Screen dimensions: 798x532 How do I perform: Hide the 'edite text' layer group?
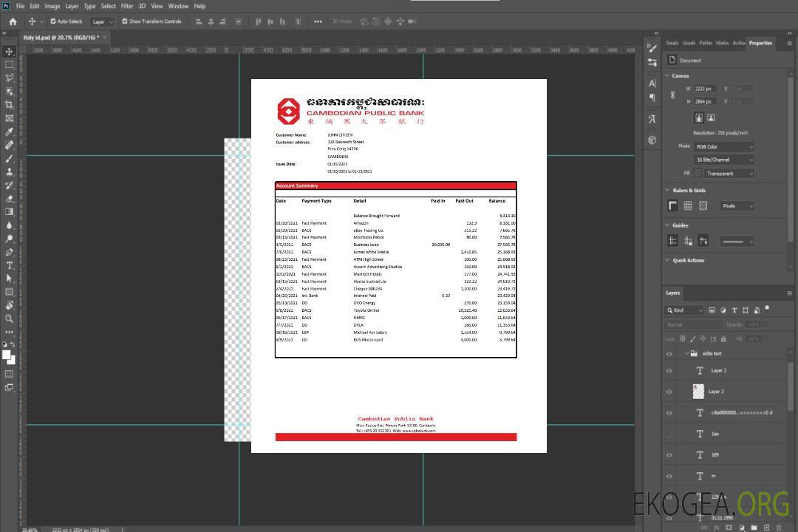[669, 354]
